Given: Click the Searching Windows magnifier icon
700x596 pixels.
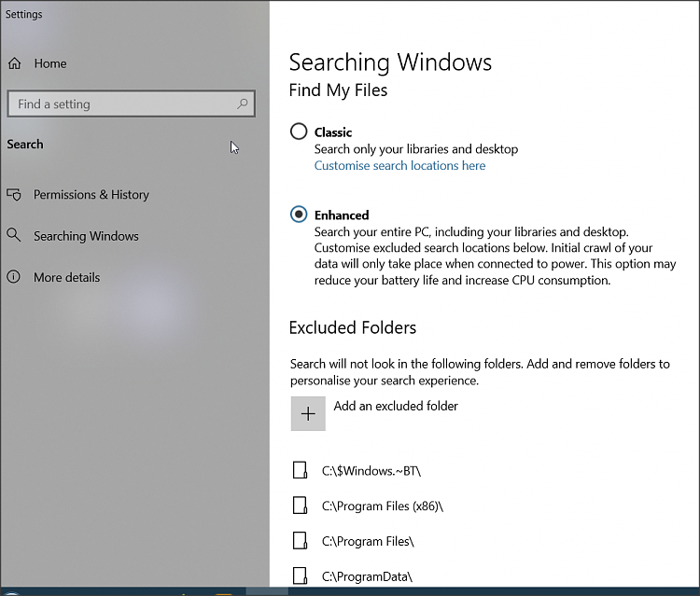Looking at the screenshot, I should pos(13,235).
